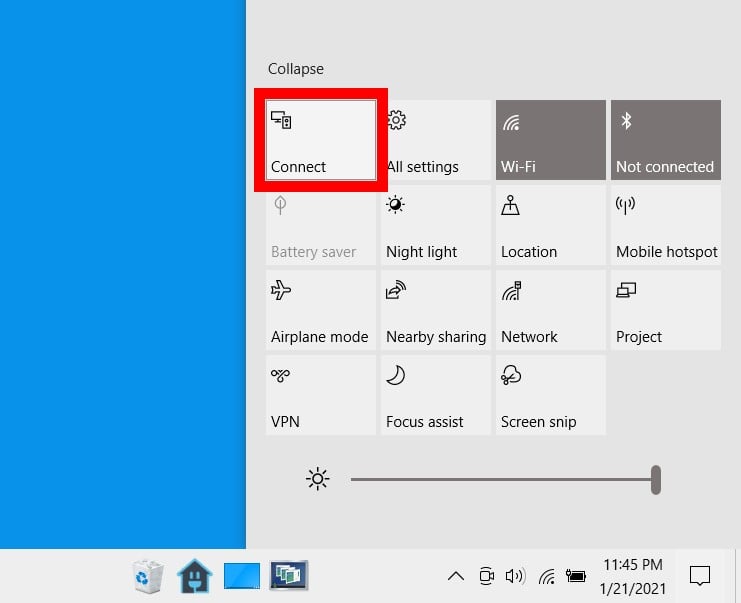741x603 pixels.
Task: Start a Screen snip
Action: point(550,395)
